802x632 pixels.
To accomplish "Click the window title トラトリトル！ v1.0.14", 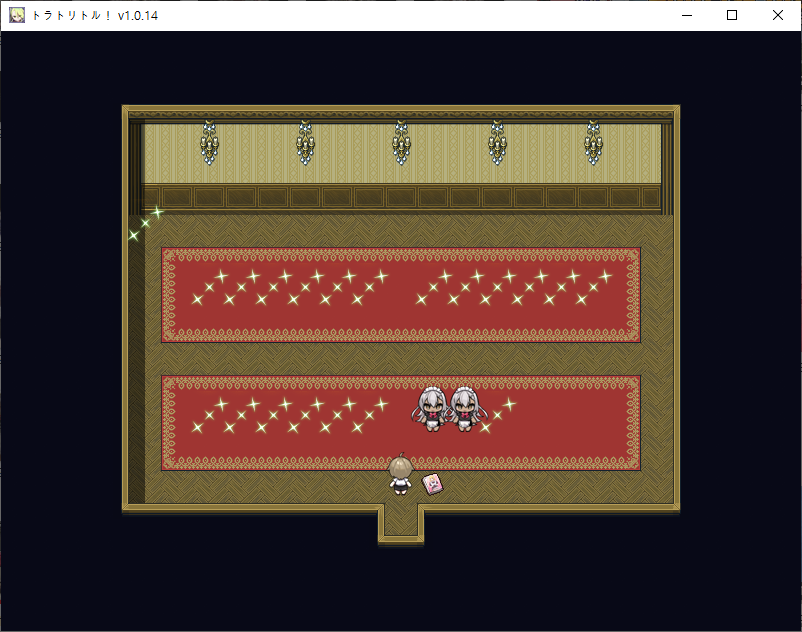I will 95,16.
